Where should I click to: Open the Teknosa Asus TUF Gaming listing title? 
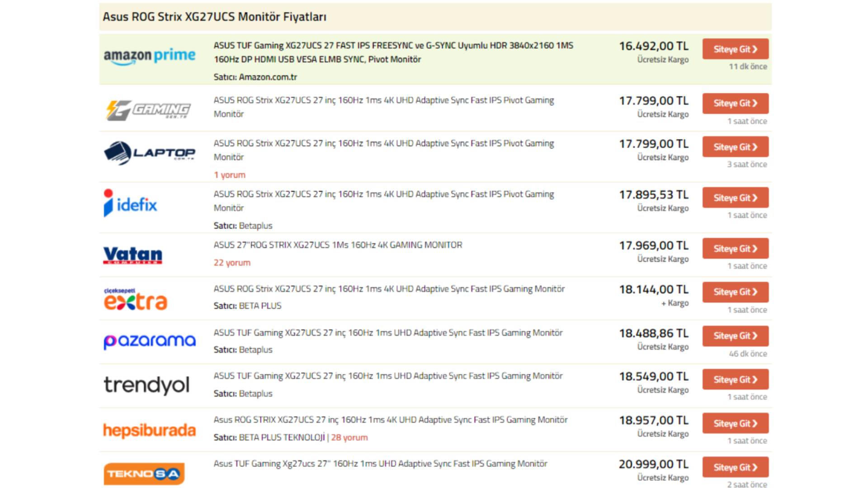tap(380, 464)
